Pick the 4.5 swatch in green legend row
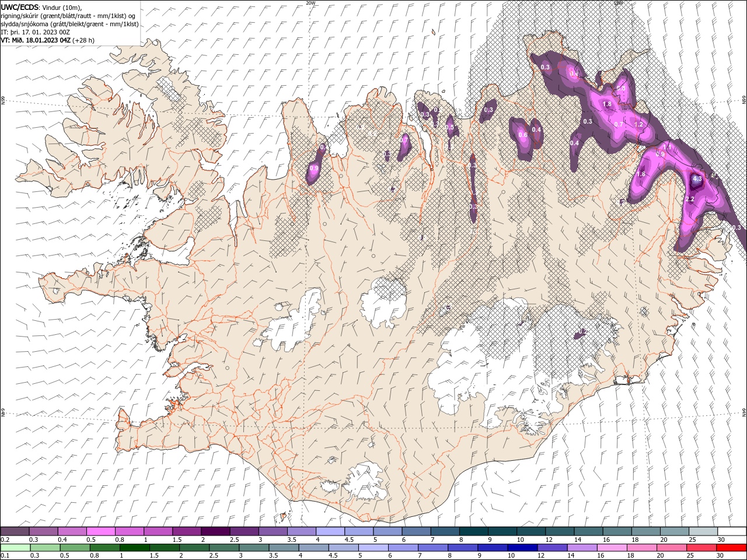This screenshot has width=747, height=560. pyautogui.click(x=343, y=548)
